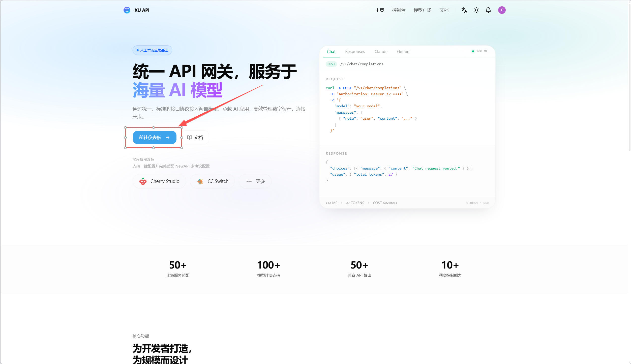The width and height of the screenshot is (631, 364).
Task: Click the COST $0.00081 text
Action: point(385,203)
